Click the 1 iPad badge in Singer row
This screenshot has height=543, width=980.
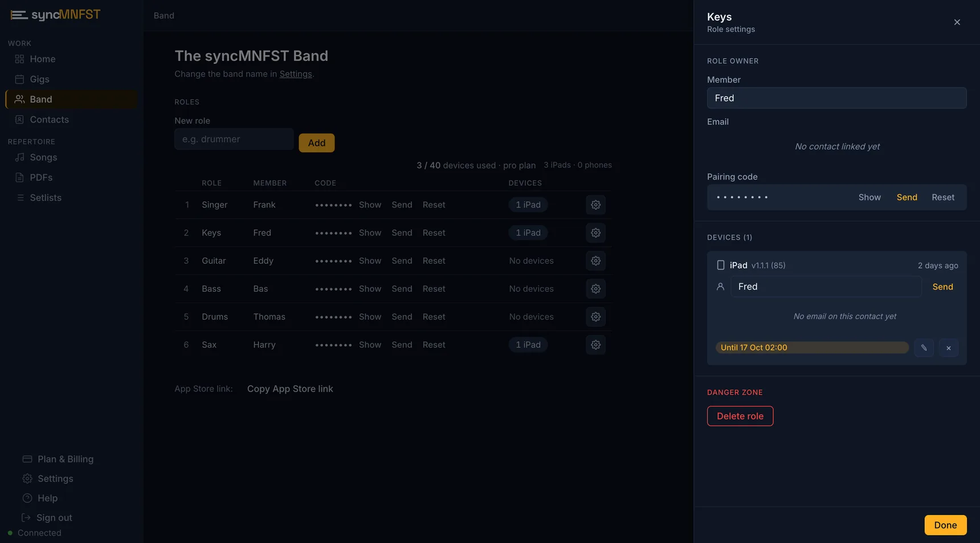[x=528, y=205]
